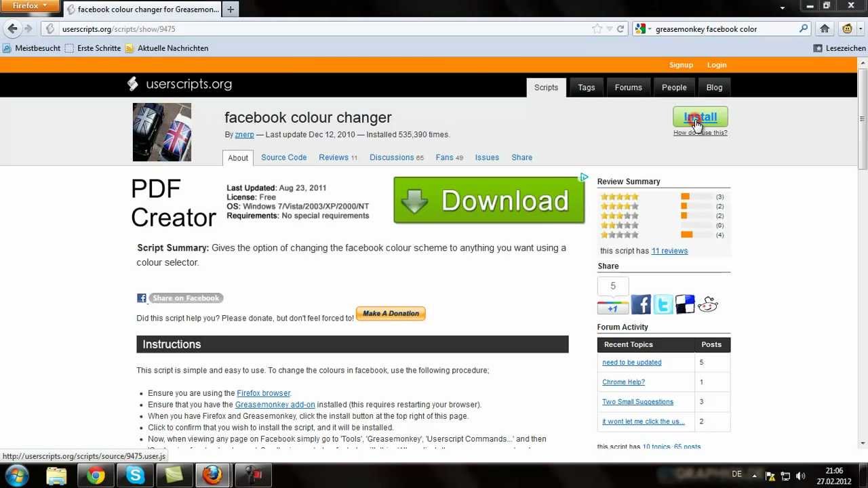
Task: Switch to the Reviews tab
Action: pyautogui.click(x=338, y=157)
